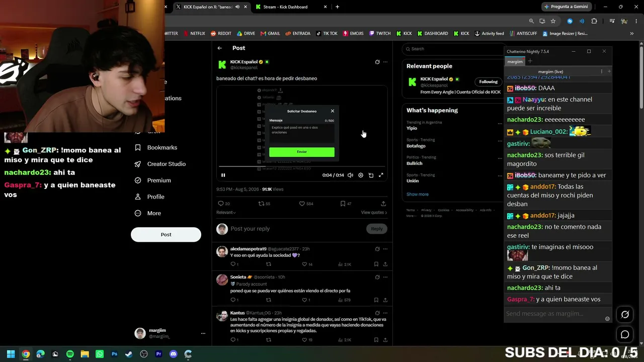Open a new Chrome tab
The image size is (644, 362).
337,7
